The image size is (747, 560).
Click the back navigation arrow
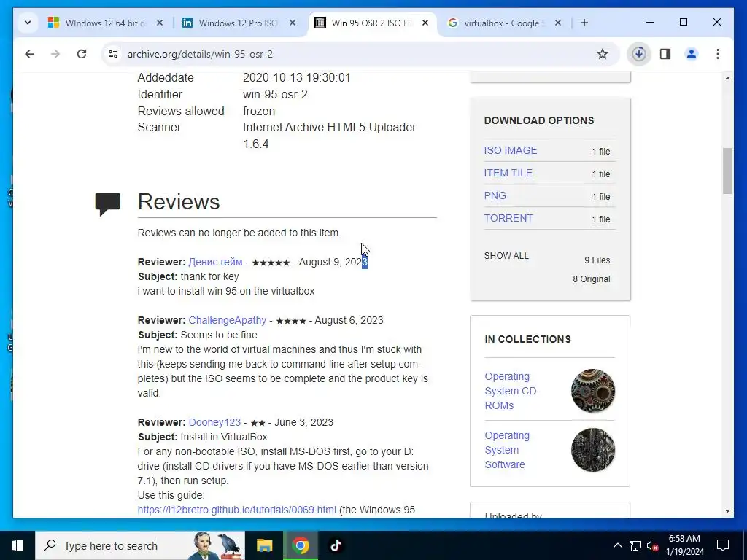pyautogui.click(x=29, y=54)
